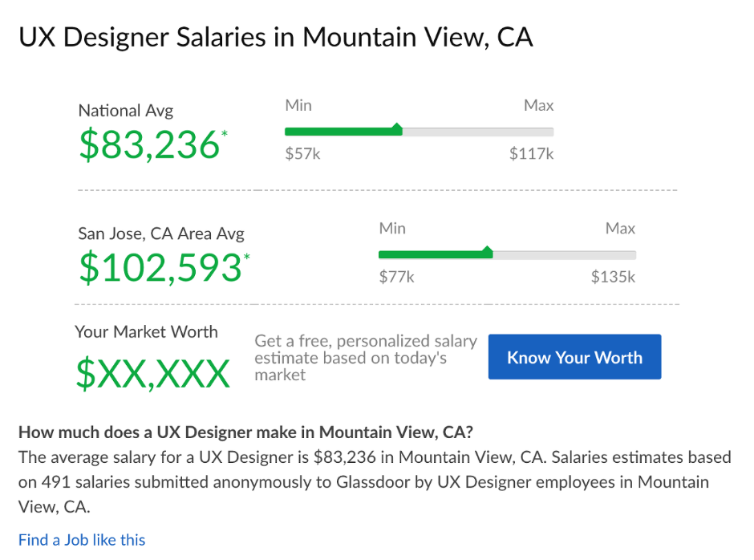This screenshot has height=560, width=754.
Task: Click the National Avg label
Action: (125, 111)
